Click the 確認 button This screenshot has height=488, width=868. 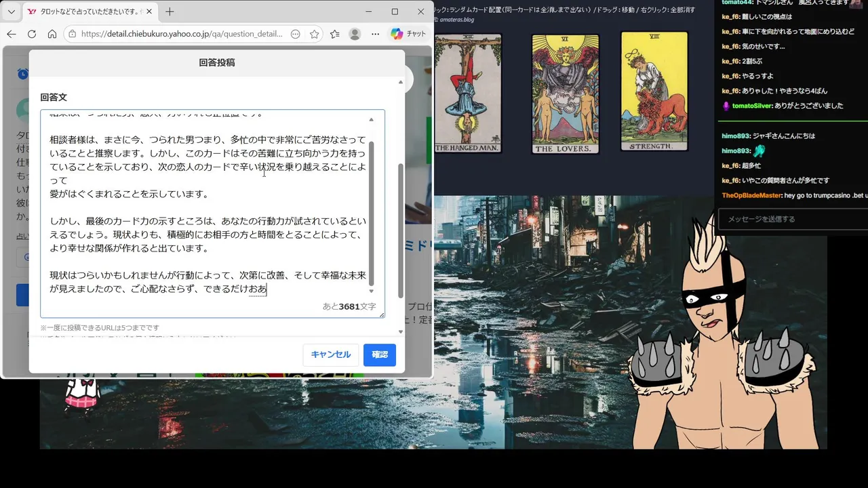pyautogui.click(x=380, y=354)
